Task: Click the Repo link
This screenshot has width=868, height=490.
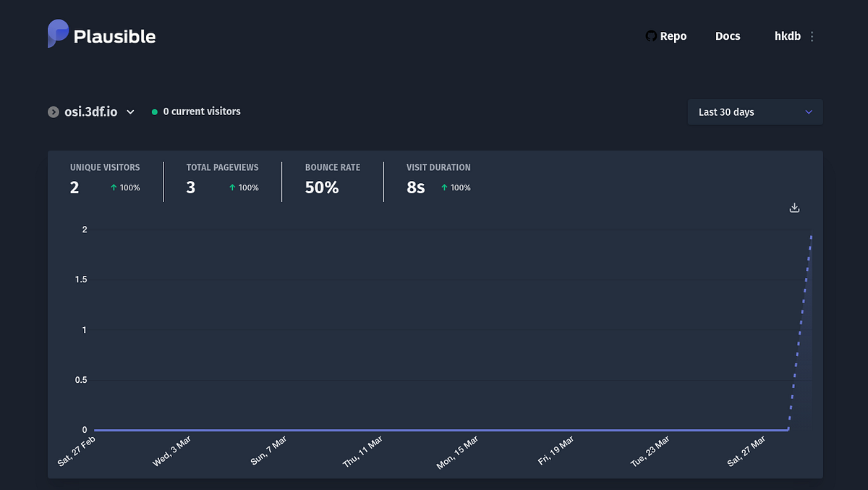Action: (x=674, y=35)
